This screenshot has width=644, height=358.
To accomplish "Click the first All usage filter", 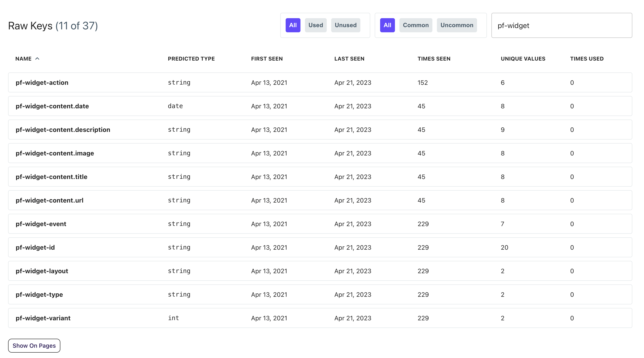I will click(293, 25).
